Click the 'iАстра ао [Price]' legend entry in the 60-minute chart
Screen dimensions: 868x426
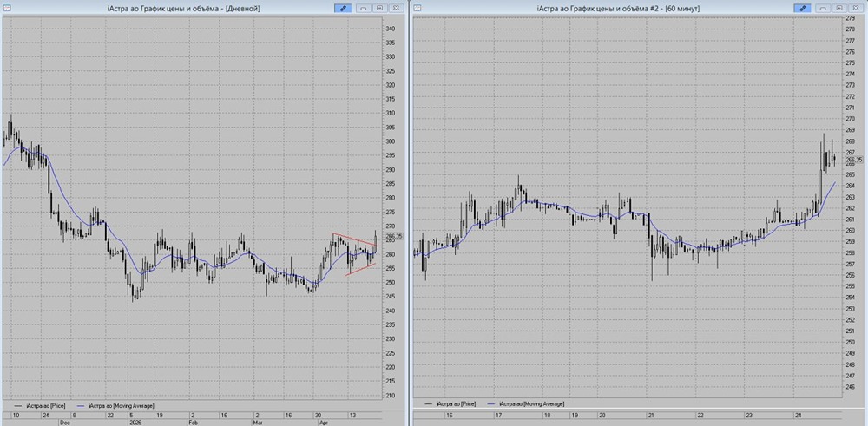(x=450, y=404)
